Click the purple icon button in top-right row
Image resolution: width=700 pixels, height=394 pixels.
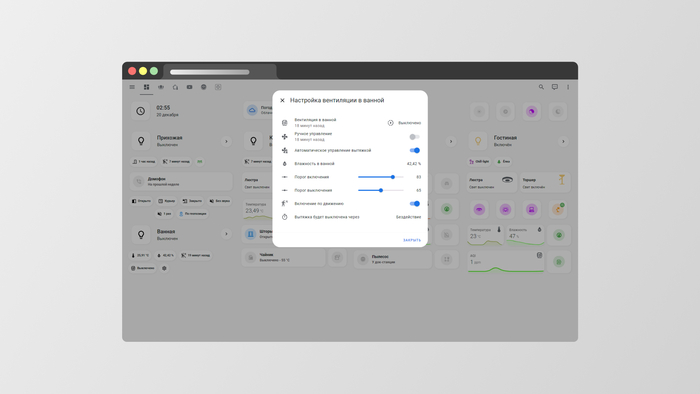531,112
